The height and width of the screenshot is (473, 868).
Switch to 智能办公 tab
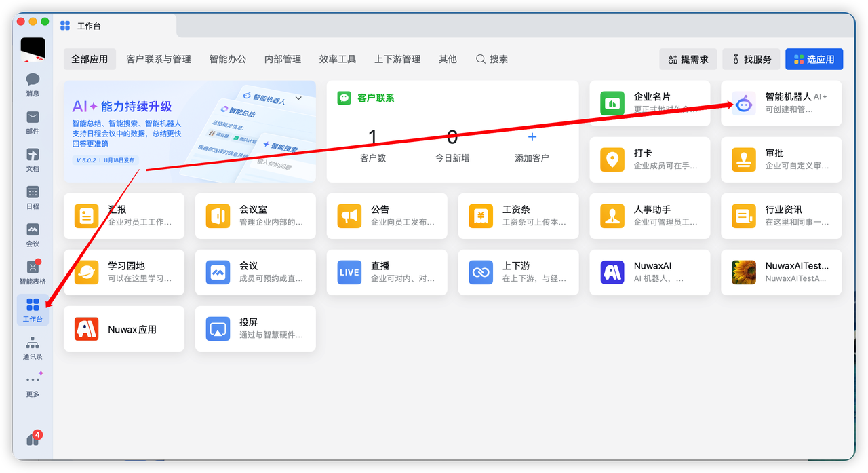(x=228, y=59)
